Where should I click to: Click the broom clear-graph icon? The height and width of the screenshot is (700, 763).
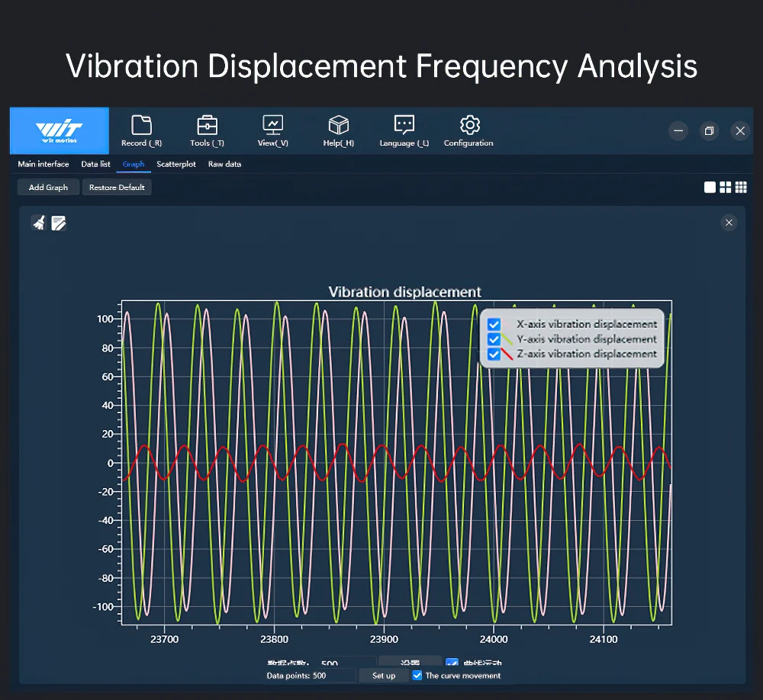(38, 223)
